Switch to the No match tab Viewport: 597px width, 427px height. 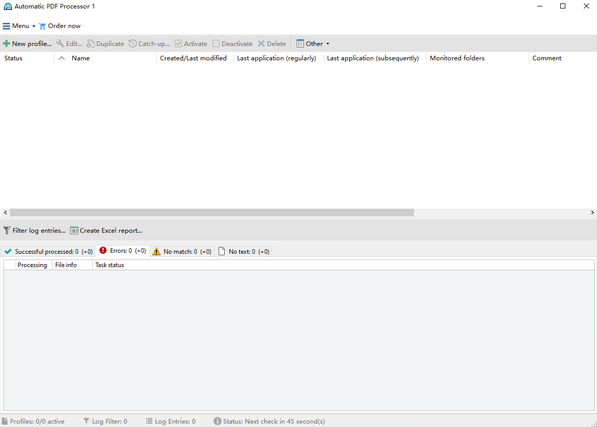pos(182,252)
